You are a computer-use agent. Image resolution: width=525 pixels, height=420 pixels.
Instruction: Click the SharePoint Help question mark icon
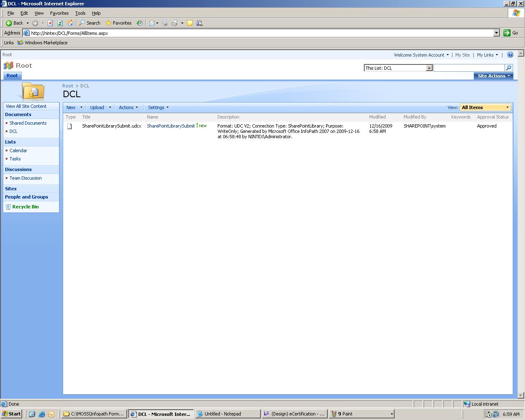click(510, 55)
